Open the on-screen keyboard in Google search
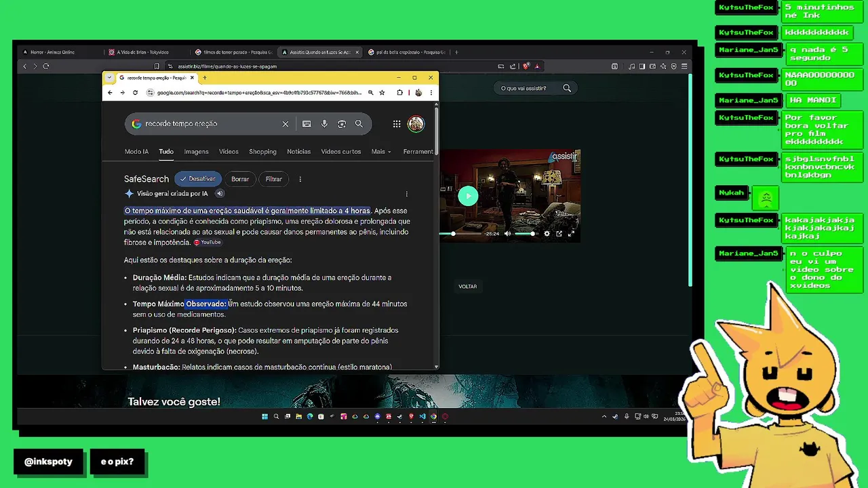Viewport: 868px width, 488px height. tap(307, 124)
